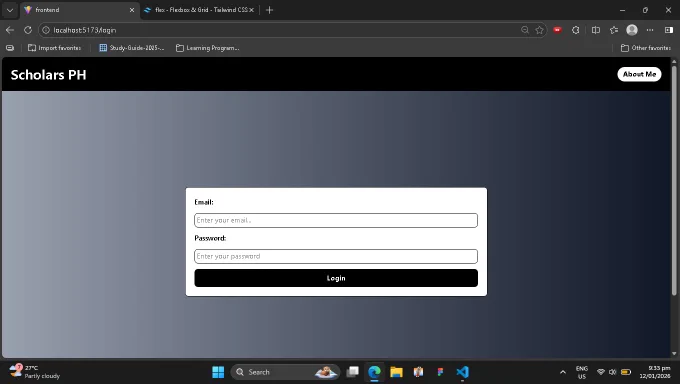
Task: Click the black Login button
Action: (336, 278)
